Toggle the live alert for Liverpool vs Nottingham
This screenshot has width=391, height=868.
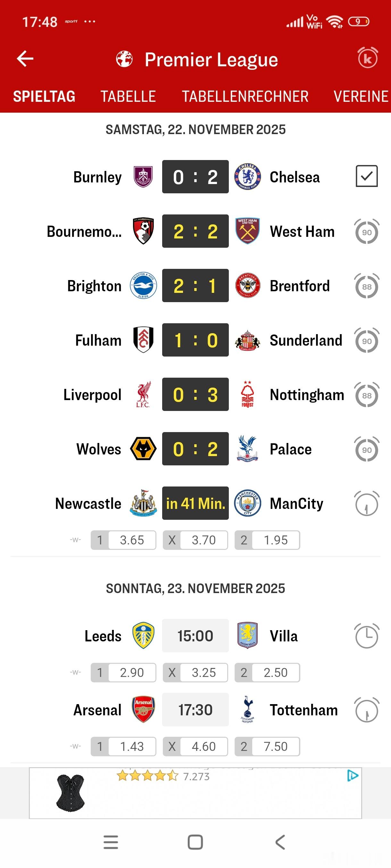[366, 395]
